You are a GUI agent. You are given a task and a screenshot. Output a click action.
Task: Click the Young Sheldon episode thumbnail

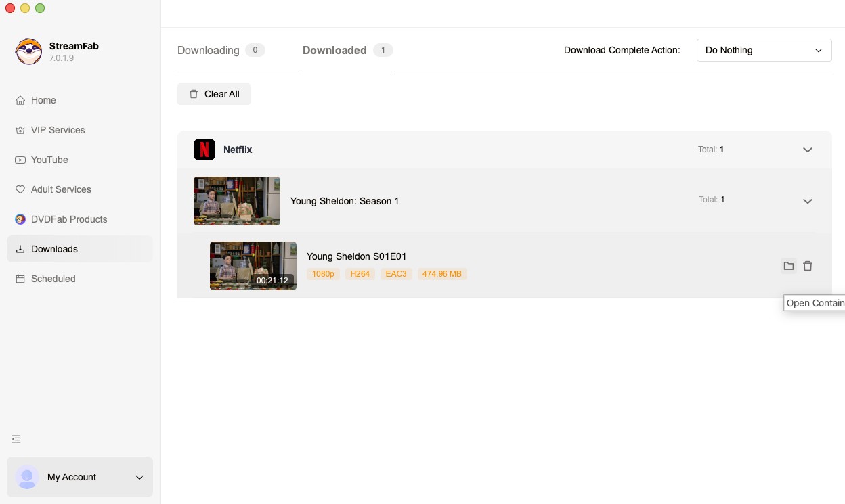pos(253,266)
